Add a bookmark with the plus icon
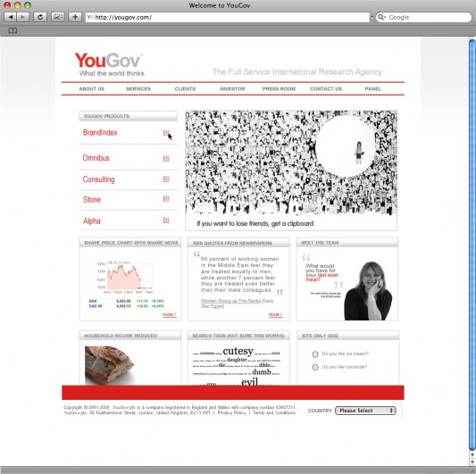476x474 pixels. [75, 17]
